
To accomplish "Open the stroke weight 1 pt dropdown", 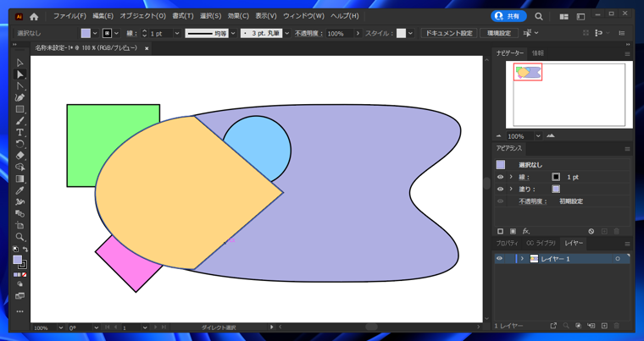I will pos(176,34).
